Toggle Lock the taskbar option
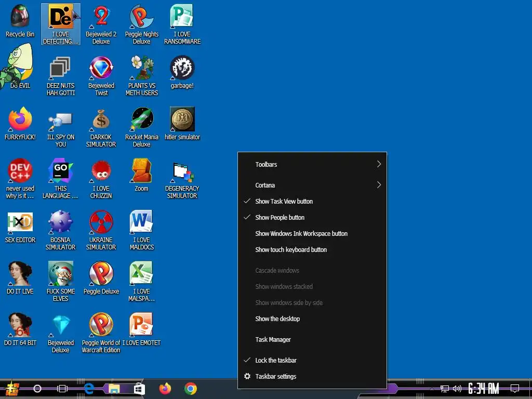532x399 pixels. tap(312, 361)
